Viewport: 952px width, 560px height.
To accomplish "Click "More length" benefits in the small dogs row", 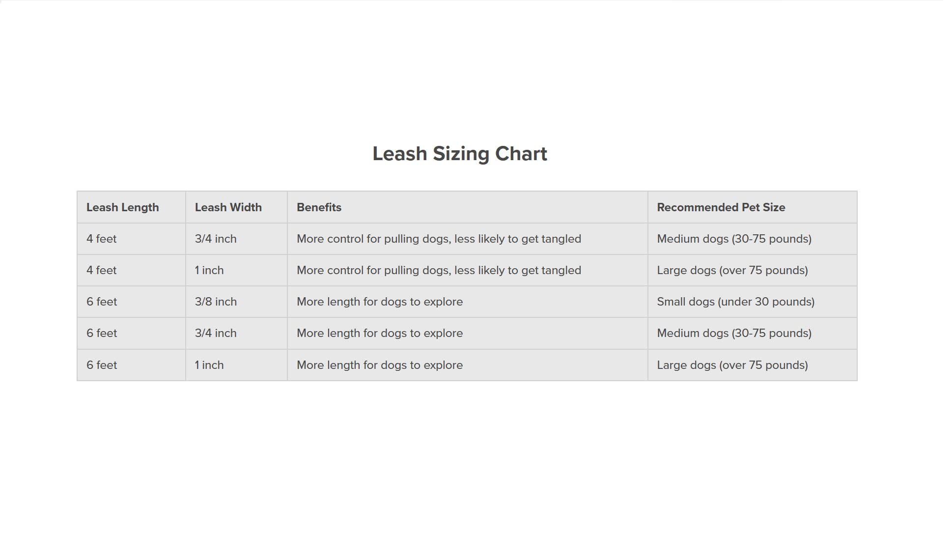I will coord(380,302).
